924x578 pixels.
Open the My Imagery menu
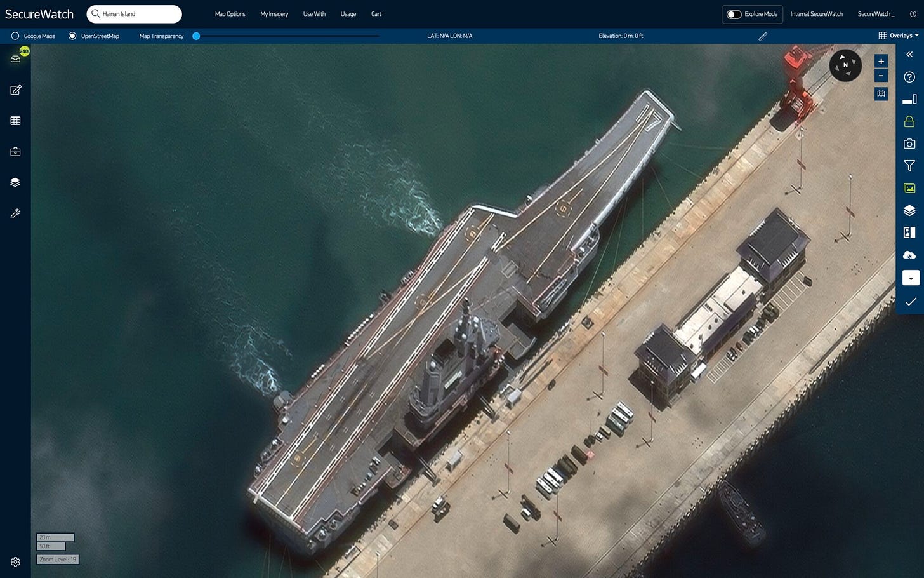click(274, 14)
